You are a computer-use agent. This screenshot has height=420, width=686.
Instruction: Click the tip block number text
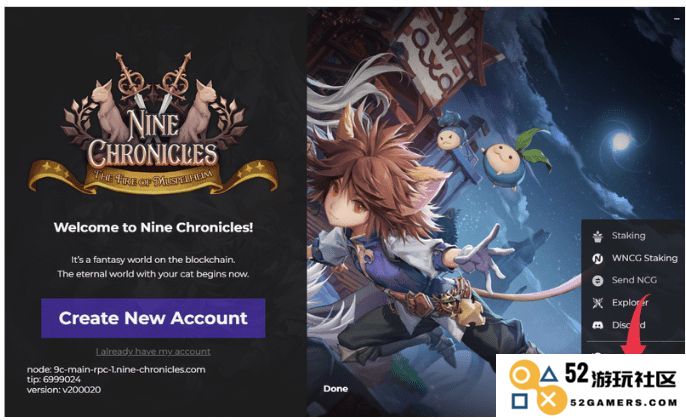click(x=53, y=379)
